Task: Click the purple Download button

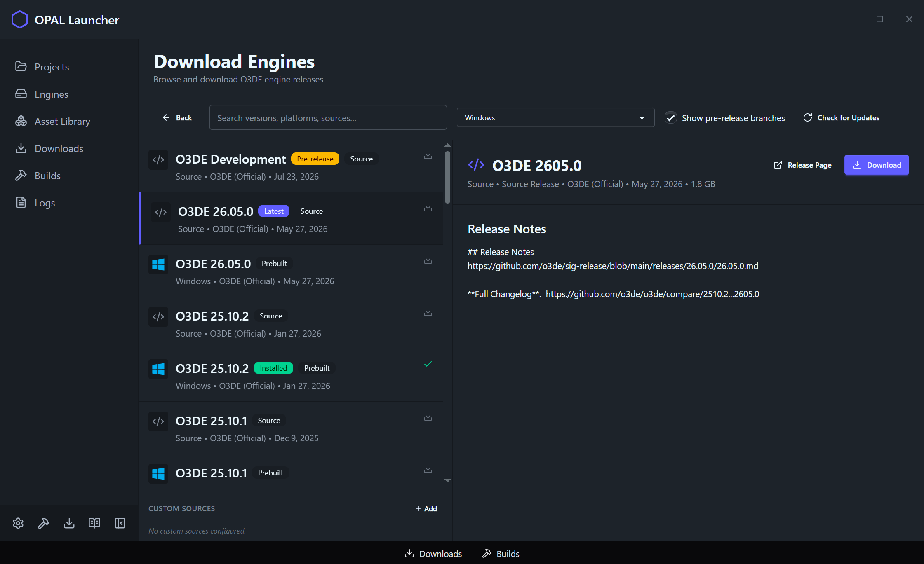Action: pos(877,165)
